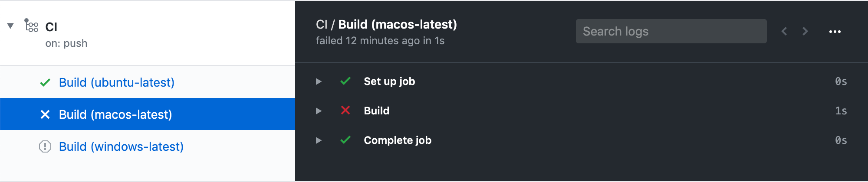The width and height of the screenshot is (868, 182).
Task: Collapse the CI workflow tree
Action: coord(10,26)
